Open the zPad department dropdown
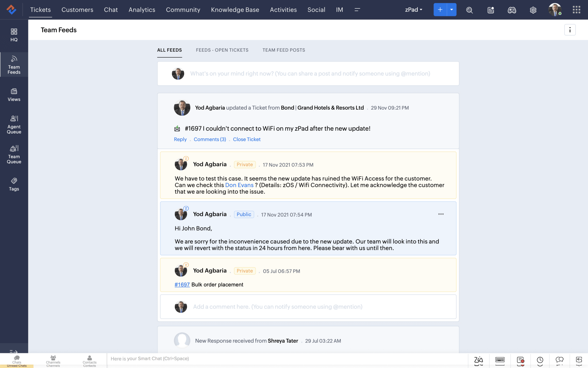 point(414,9)
